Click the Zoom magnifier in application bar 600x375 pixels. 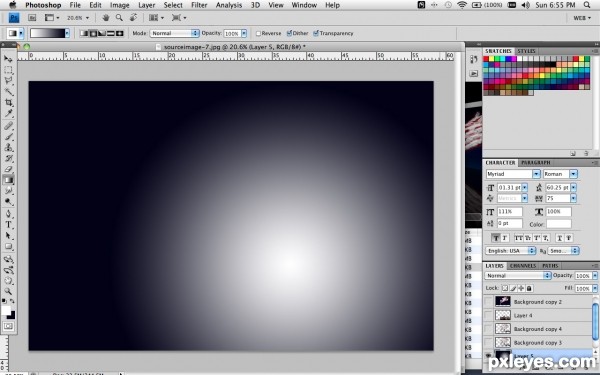119,18
